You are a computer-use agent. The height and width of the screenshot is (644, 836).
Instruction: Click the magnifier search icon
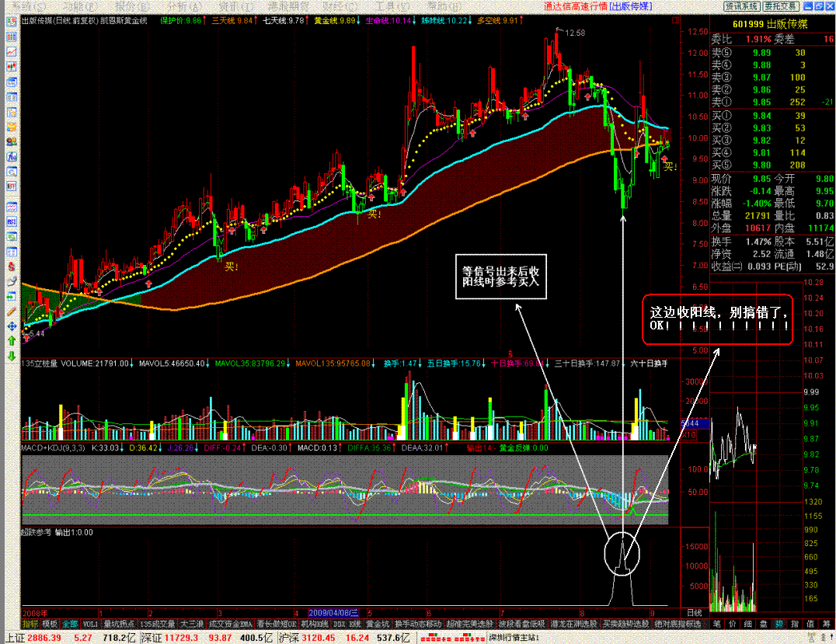tap(11, 172)
